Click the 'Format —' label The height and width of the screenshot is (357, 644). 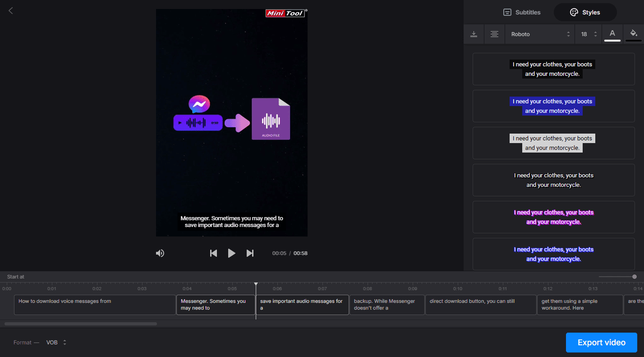[26, 343]
